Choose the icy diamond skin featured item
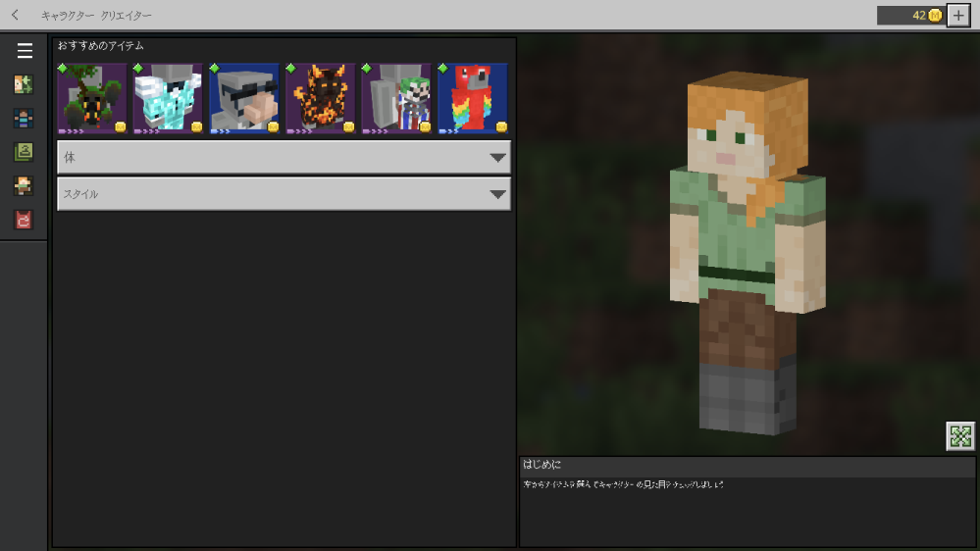 tap(168, 98)
